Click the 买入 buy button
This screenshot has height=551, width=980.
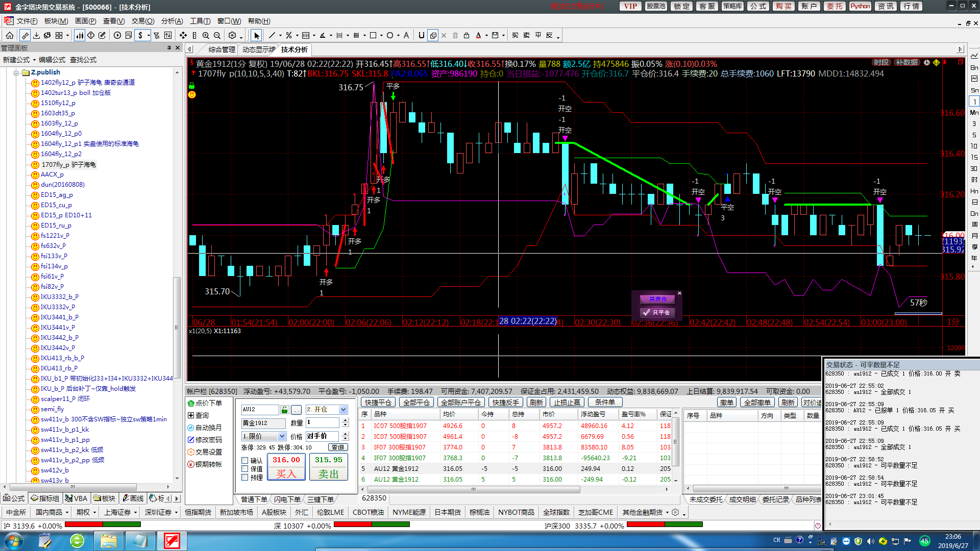pyautogui.click(x=286, y=467)
